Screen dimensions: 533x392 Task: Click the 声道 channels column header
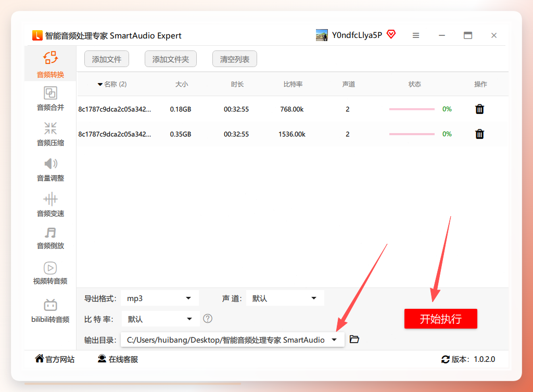coord(349,84)
